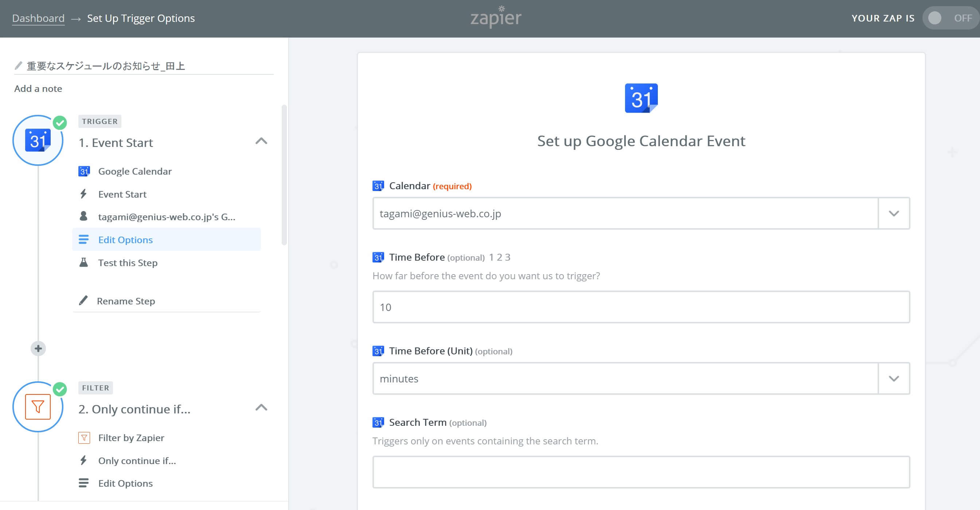Select the Filter step funnel circle
The image size is (980, 510).
(38, 406)
